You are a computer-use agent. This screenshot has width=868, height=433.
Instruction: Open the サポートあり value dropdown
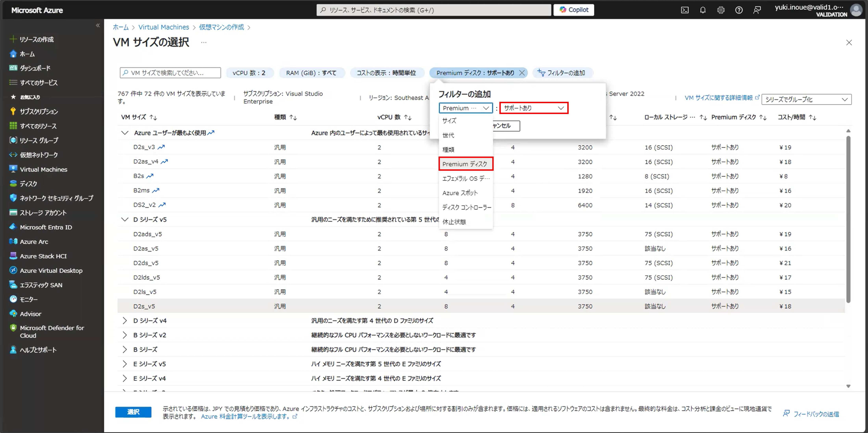point(534,108)
